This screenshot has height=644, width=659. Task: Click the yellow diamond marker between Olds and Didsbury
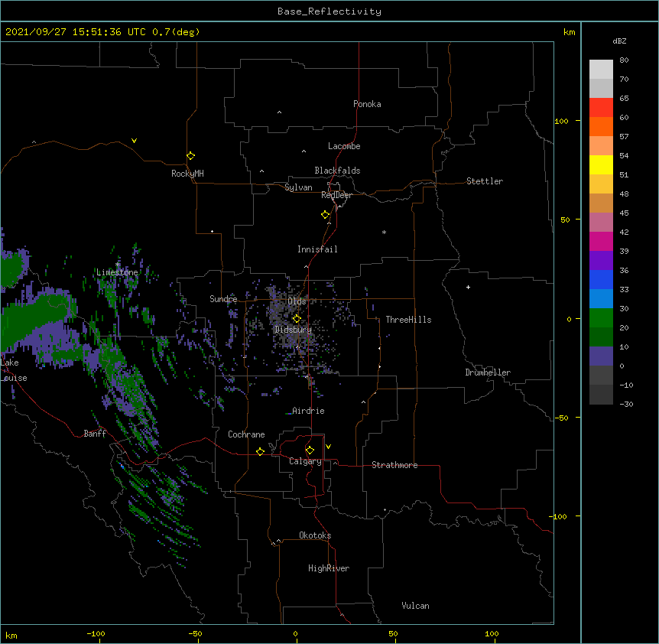[x=297, y=319]
